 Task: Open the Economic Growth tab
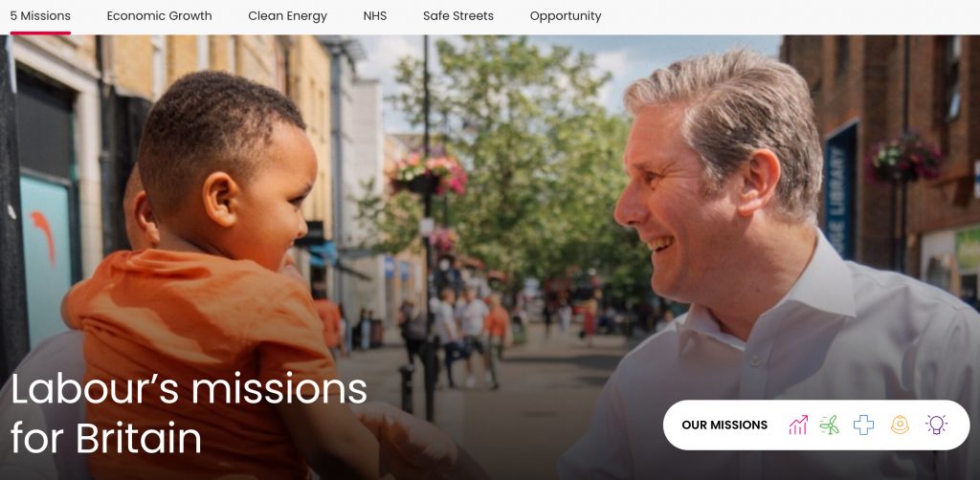coord(160,16)
